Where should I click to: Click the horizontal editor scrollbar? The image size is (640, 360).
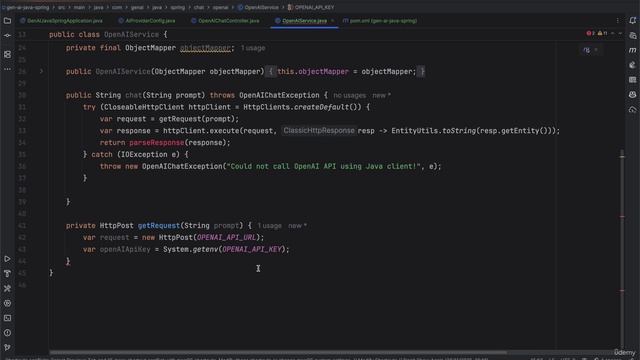click(278, 352)
